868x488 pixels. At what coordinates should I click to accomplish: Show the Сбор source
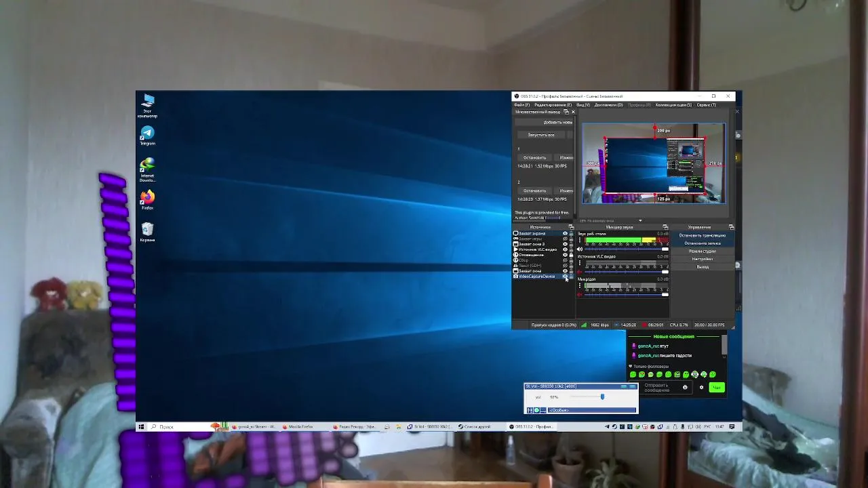tap(565, 260)
